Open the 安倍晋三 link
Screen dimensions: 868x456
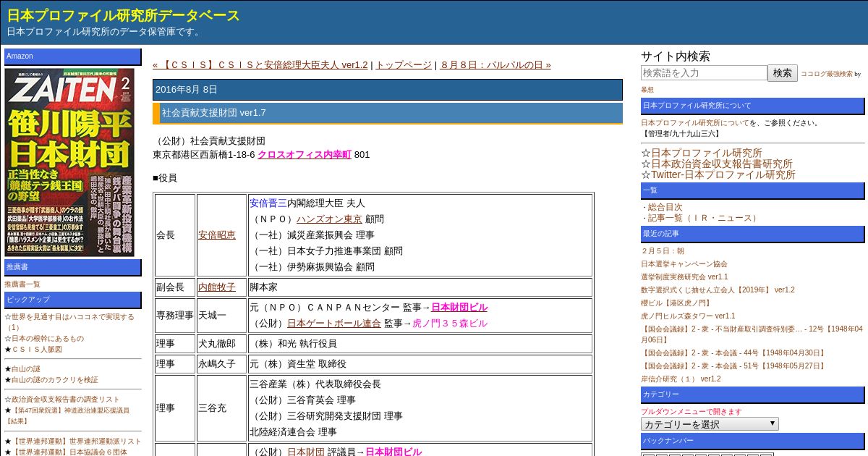point(268,203)
